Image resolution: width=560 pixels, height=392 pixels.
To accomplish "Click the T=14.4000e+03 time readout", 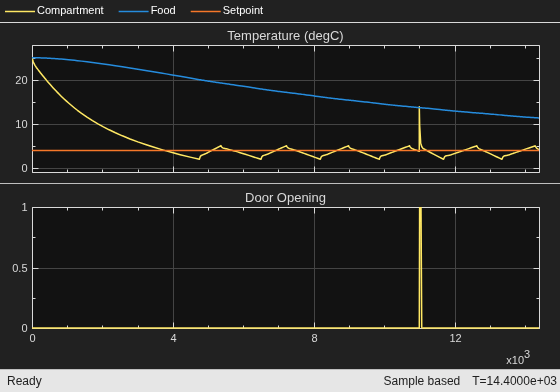I will [514, 381].
